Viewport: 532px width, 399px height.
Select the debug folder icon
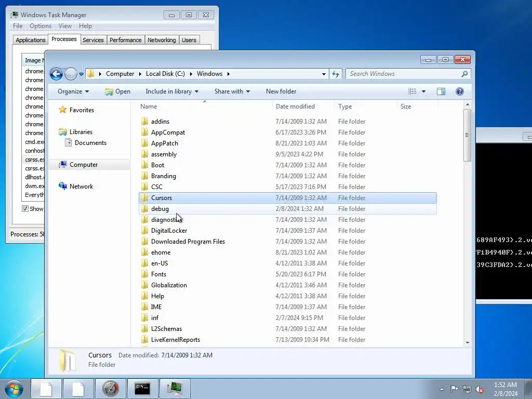(144, 208)
